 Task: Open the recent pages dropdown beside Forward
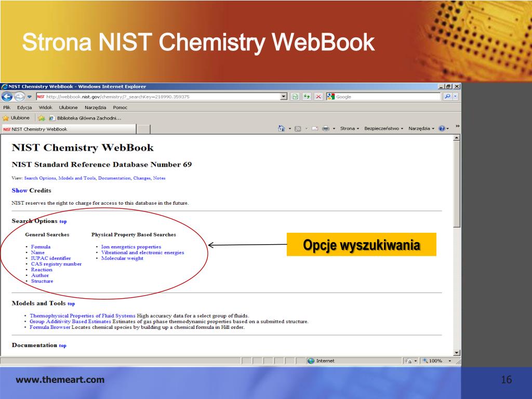point(30,97)
